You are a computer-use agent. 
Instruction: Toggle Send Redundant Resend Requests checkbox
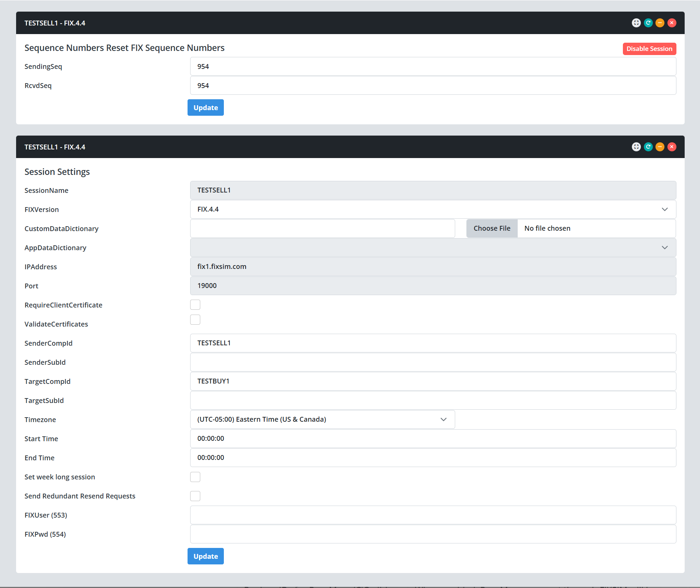[195, 496]
